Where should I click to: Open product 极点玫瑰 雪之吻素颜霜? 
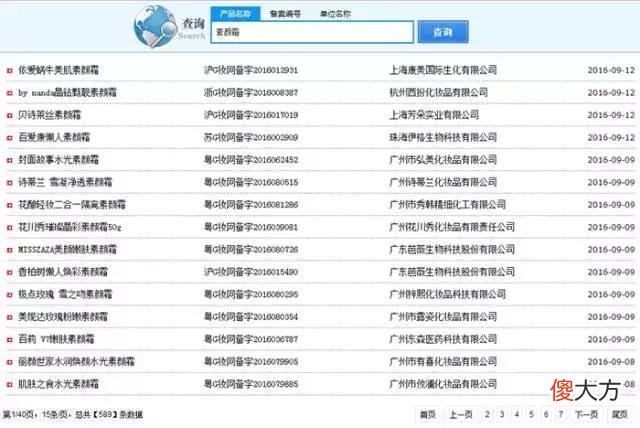65,295
